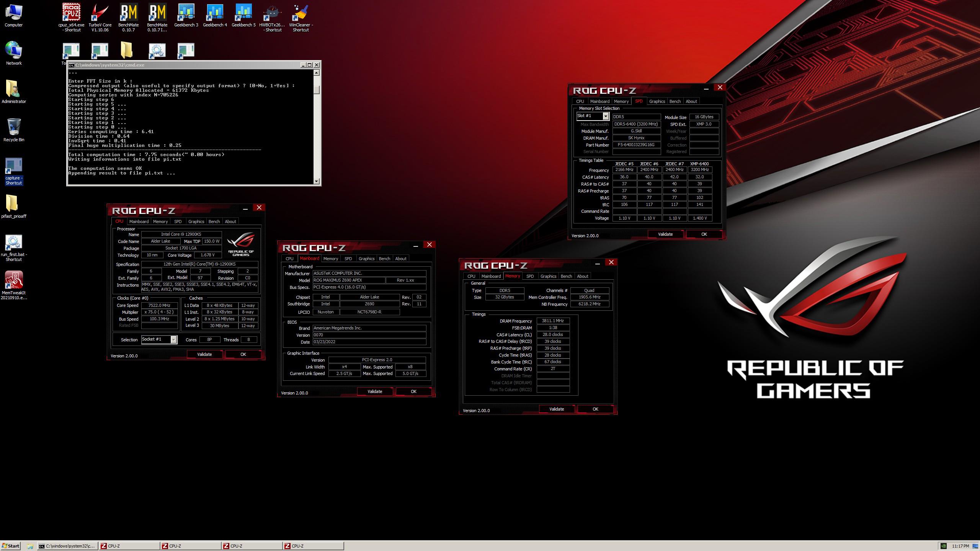Click OK in the CPU-Z processor window
The width and height of the screenshot is (980, 551).
point(243,354)
